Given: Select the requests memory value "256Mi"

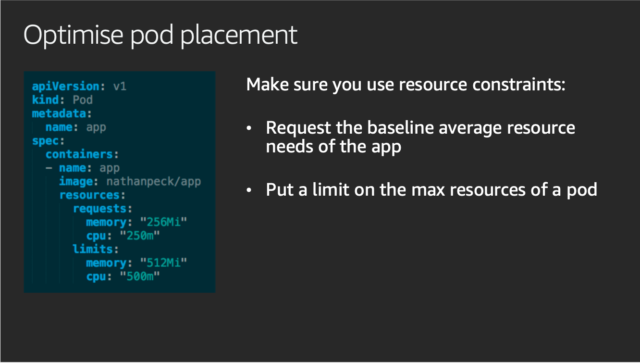Looking at the screenshot, I should tap(163, 222).
